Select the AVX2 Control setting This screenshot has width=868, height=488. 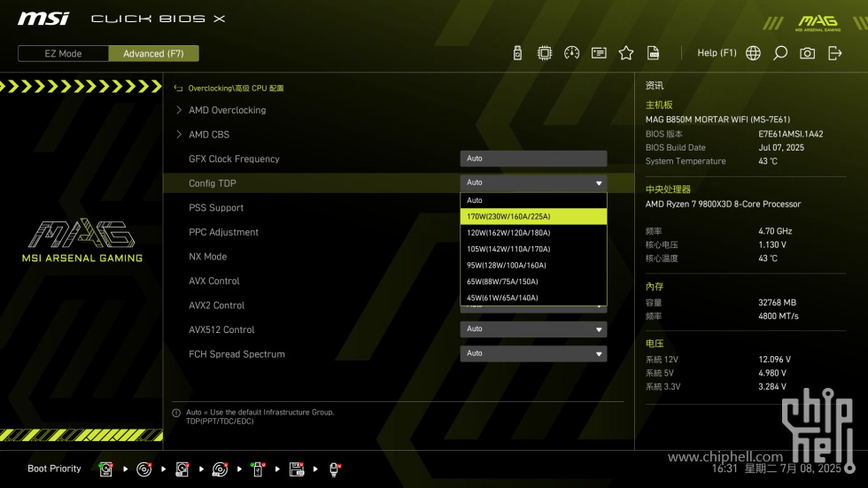(216, 305)
